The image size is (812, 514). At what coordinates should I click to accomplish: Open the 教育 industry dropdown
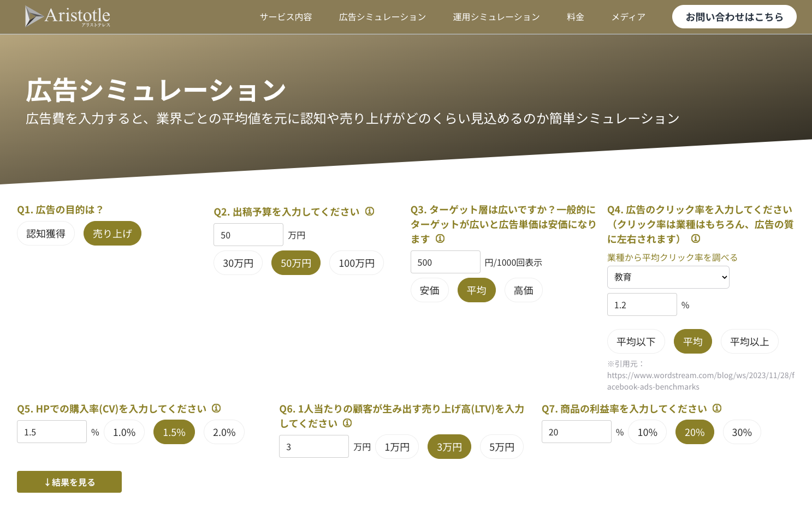(668, 277)
